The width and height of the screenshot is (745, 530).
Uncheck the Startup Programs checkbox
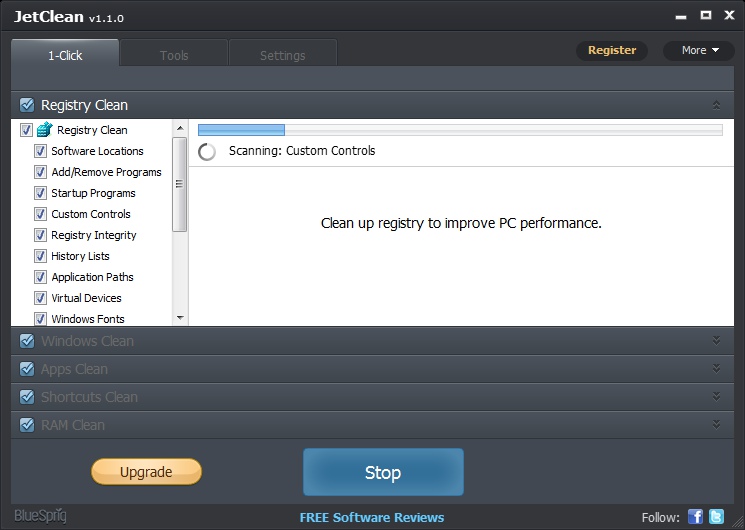pyautogui.click(x=40, y=193)
